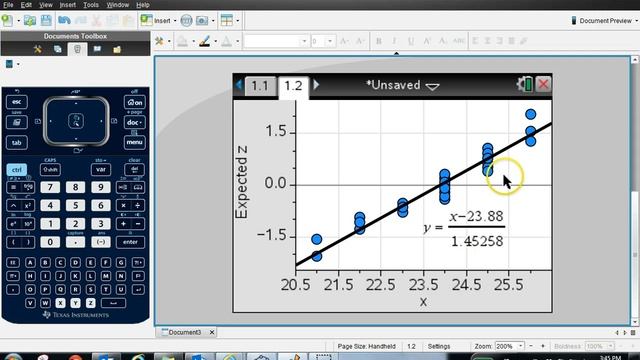The image size is (640, 360).
Task: Click the Take Screen Capture camera icon
Action: point(202,20)
